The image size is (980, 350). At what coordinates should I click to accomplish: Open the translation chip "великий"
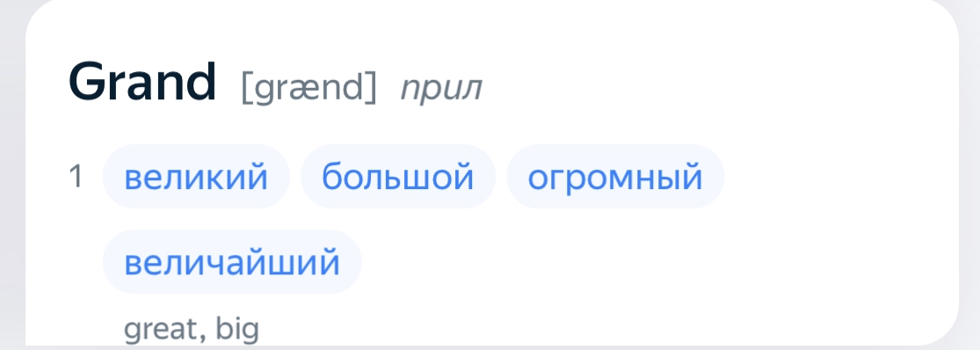point(196,177)
